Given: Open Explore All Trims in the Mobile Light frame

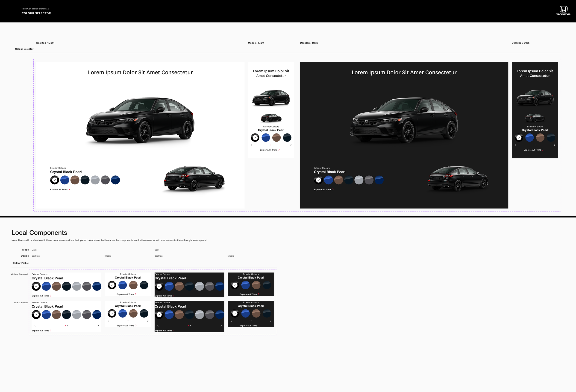Looking at the screenshot, I should click(270, 150).
